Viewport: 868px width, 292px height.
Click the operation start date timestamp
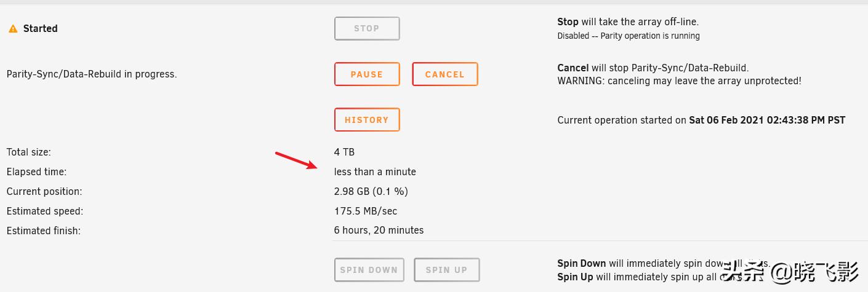767,120
